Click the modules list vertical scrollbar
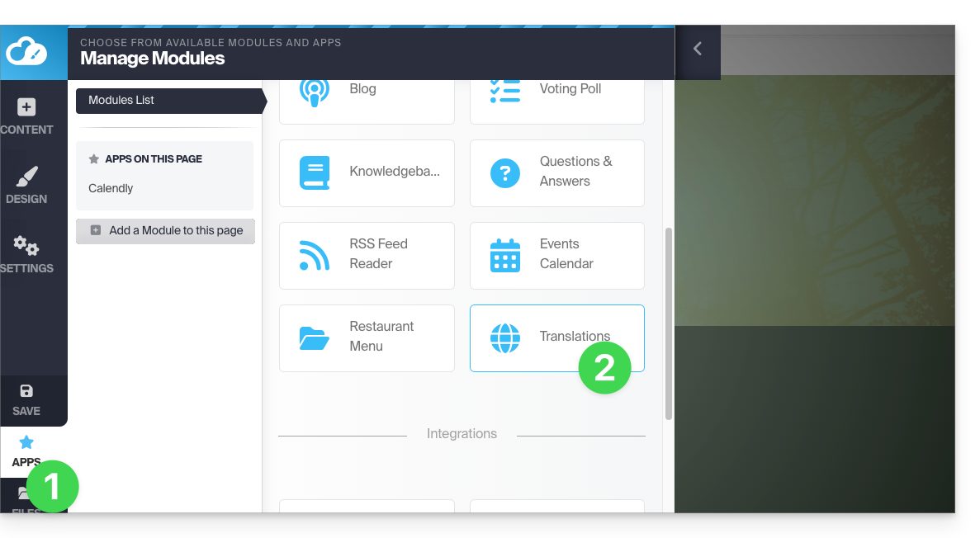 click(x=669, y=323)
